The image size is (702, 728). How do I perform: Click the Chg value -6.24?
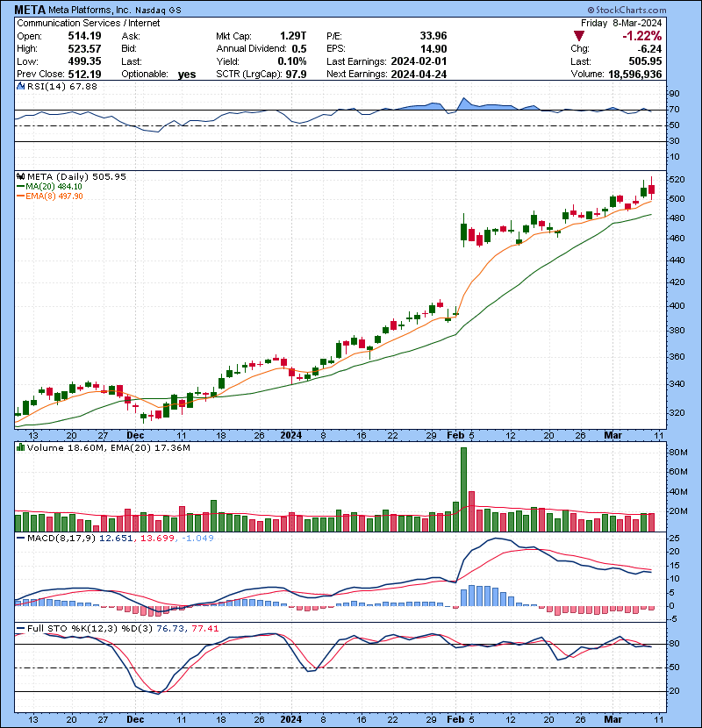pos(649,49)
